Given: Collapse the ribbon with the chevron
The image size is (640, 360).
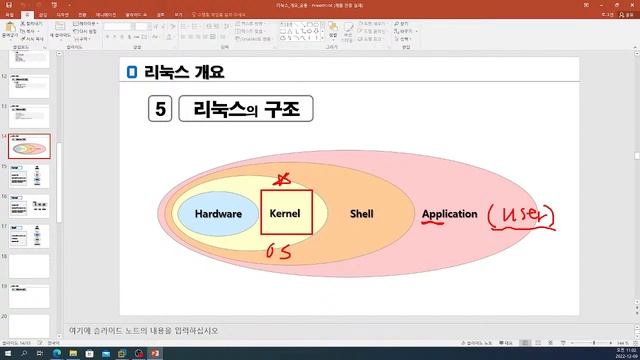Looking at the screenshot, I should [635, 48].
